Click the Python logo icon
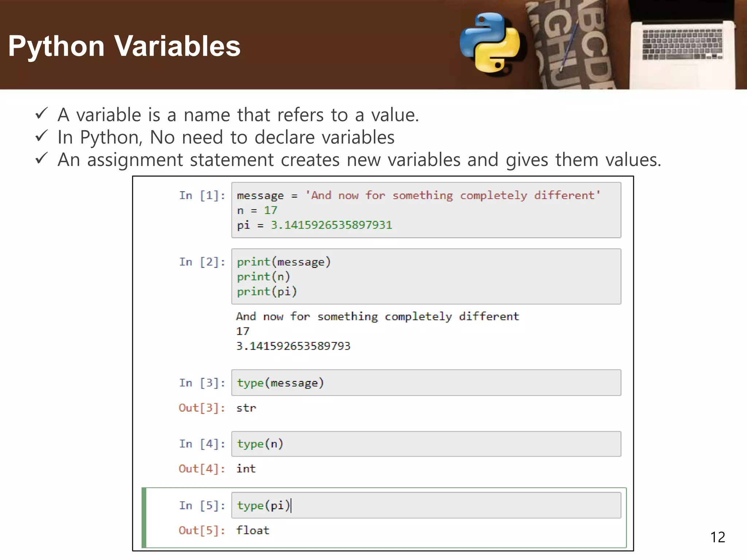This screenshot has height=560, width=747. tap(489, 42)
